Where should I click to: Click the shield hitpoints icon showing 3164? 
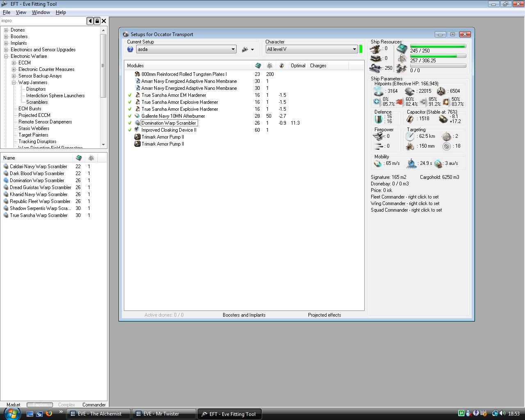379,91
